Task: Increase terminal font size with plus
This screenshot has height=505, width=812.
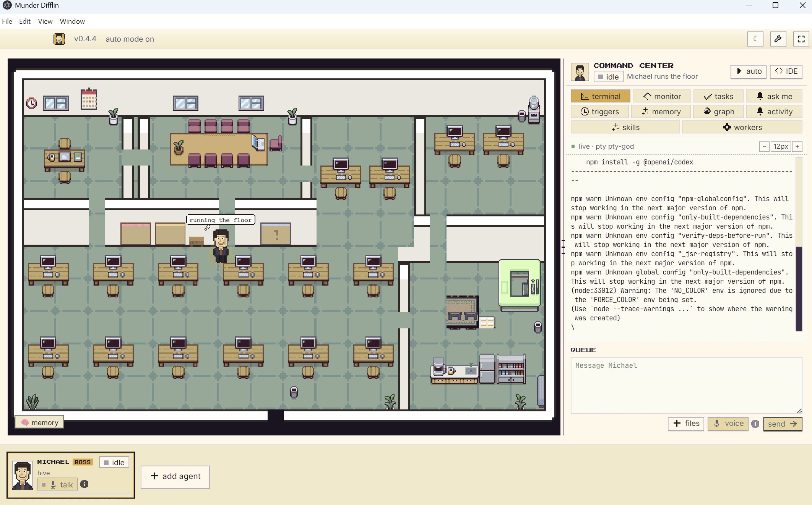Action: (x=797, y=146)
